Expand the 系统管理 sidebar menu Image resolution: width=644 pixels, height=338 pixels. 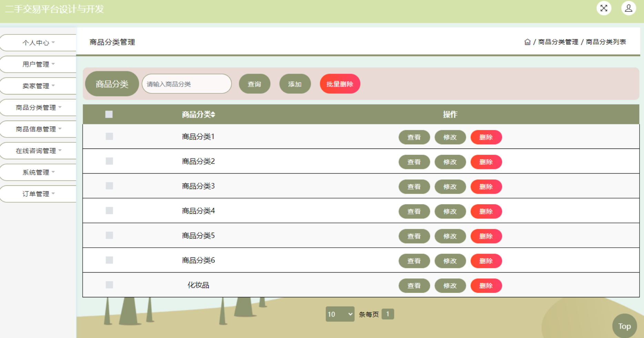point(38,172)
